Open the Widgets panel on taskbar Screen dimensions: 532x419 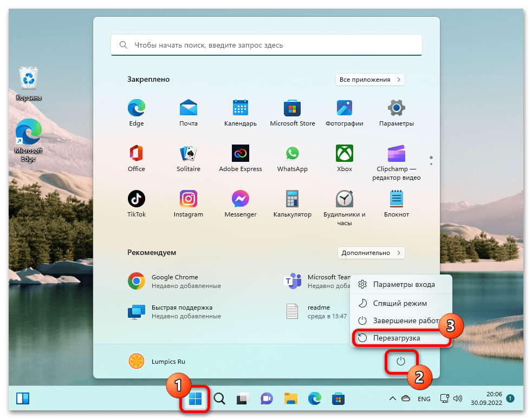[23, 398]
